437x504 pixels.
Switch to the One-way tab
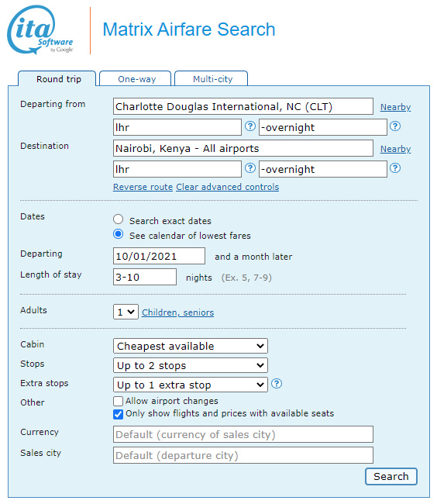(136, 79)
